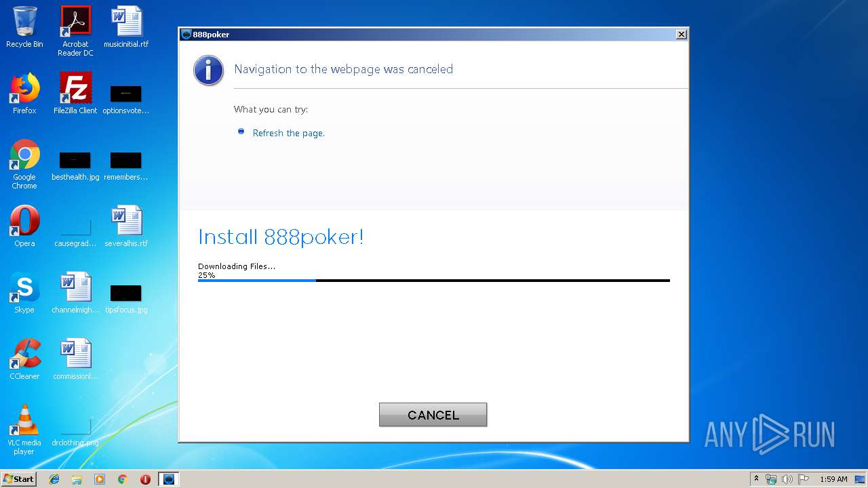The height and width of the screenshot is (488, 868).
Task: Open Action Center flag icon
Action: (804, 479)
